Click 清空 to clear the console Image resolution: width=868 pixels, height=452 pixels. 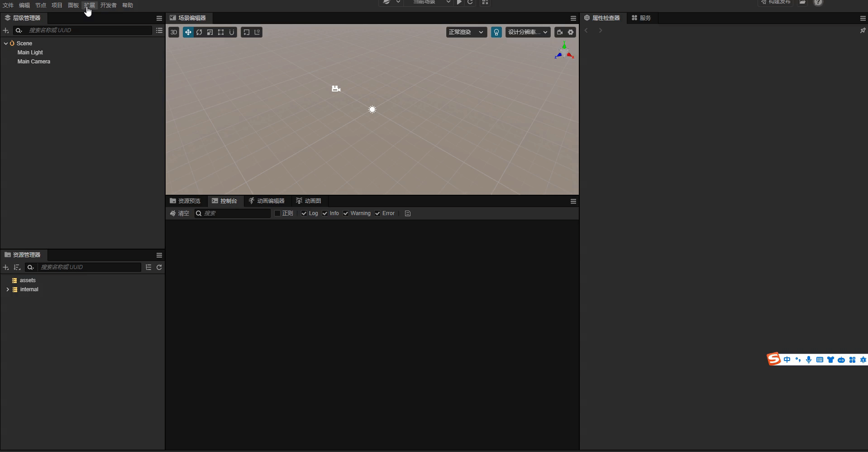tap(180, 213)
